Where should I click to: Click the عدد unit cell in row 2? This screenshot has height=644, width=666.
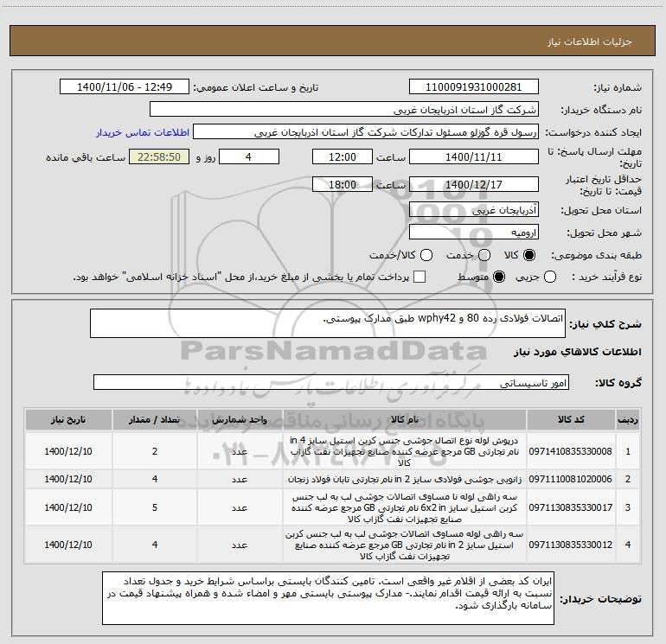[240, 479]
